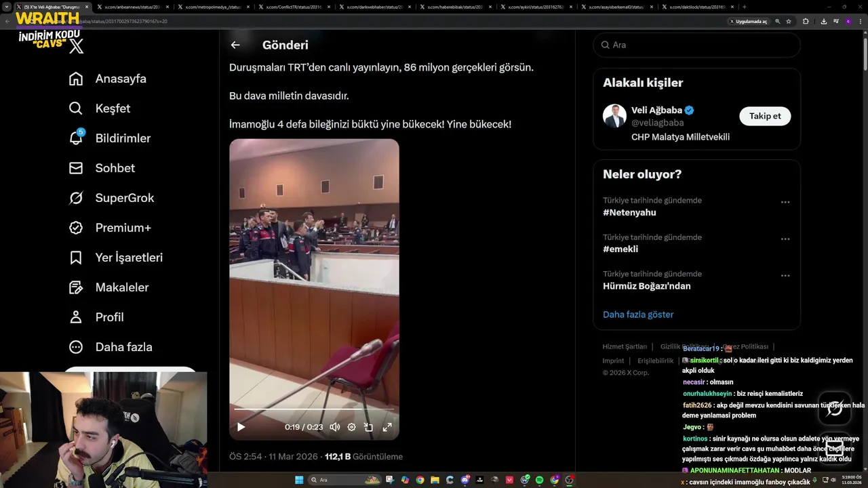868x488 pixels.
Task: Open Yer İşaretleri bookmarks
Action: (116, 258)
